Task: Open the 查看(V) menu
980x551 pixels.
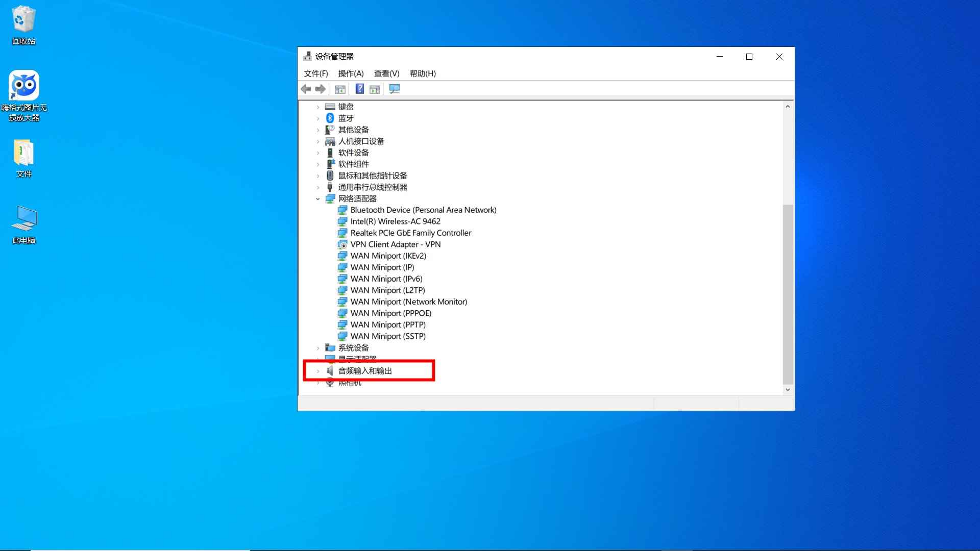Action: (x=386, y=73)
